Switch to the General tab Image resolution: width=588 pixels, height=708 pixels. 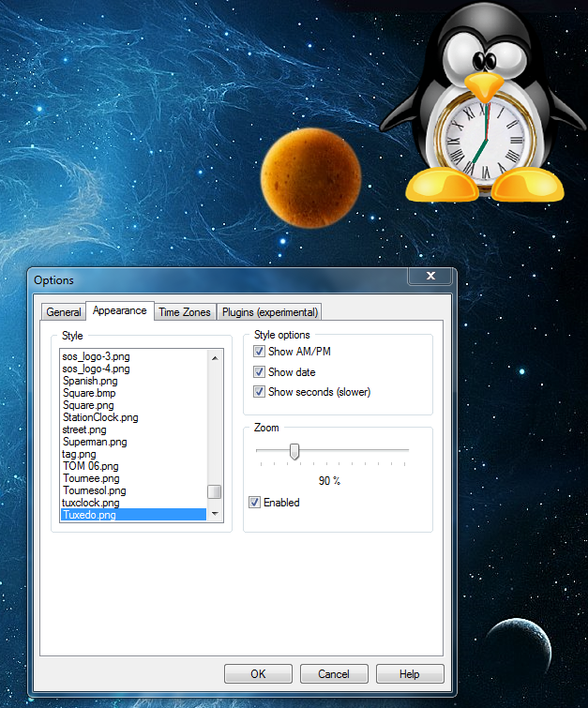pyautogui.click(x=63, y=312)
